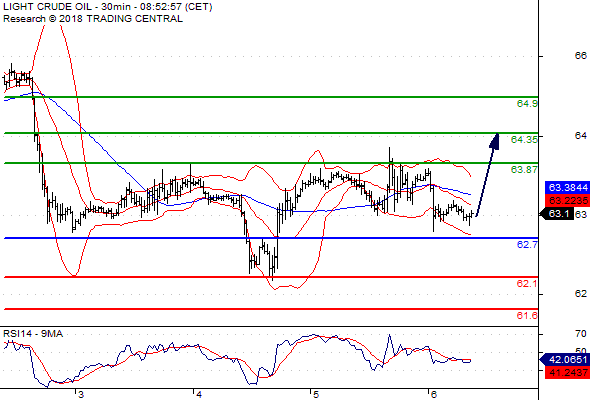Select the date 3 on the time axis
Viewport: 590px width, 400px height.
81,394
